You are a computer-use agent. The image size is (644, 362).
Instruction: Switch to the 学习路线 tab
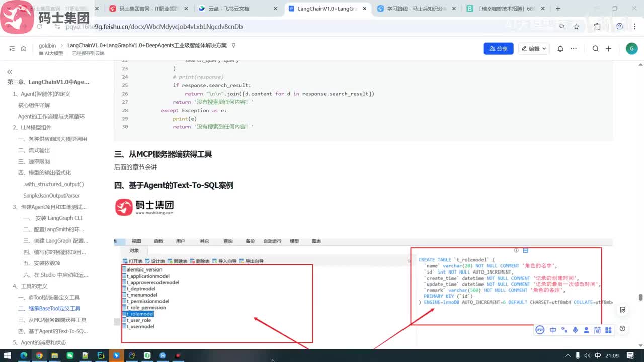coord(417,9)
